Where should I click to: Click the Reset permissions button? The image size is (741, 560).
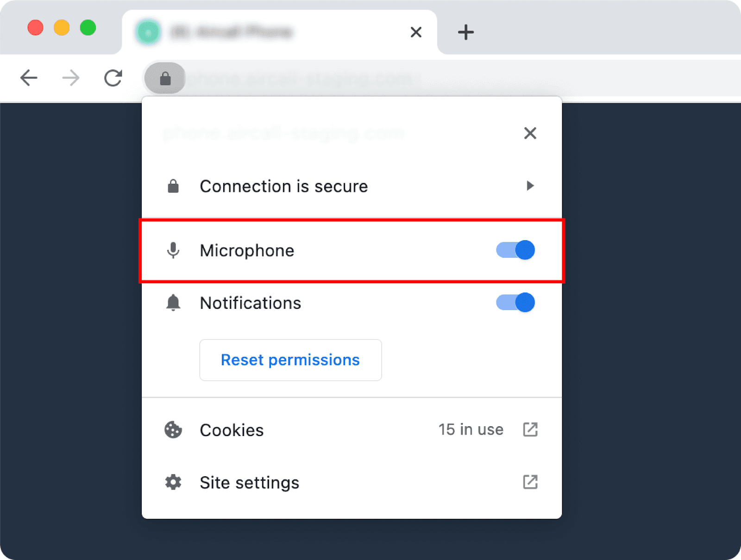point(290,360)
